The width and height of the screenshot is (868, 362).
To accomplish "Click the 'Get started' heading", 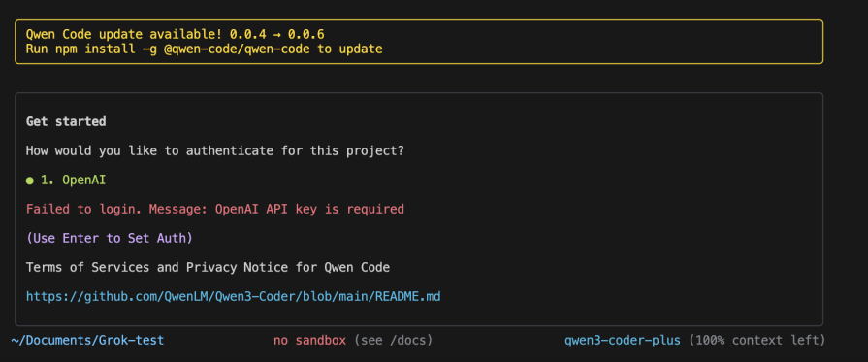I will pyautogui.click(x=66, y=121).
